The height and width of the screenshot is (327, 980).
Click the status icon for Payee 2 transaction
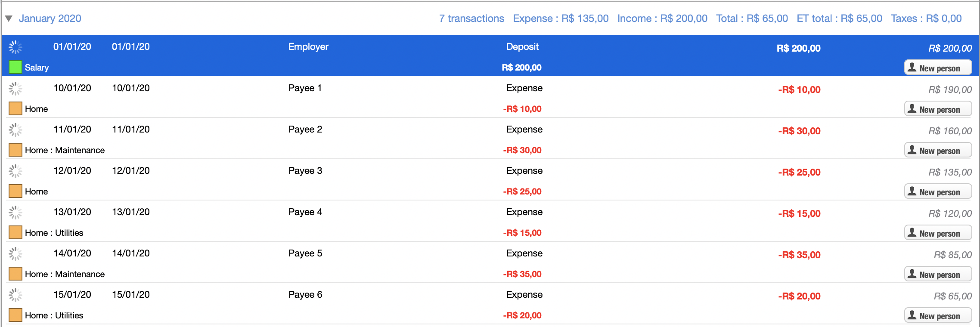coord(16,130)
